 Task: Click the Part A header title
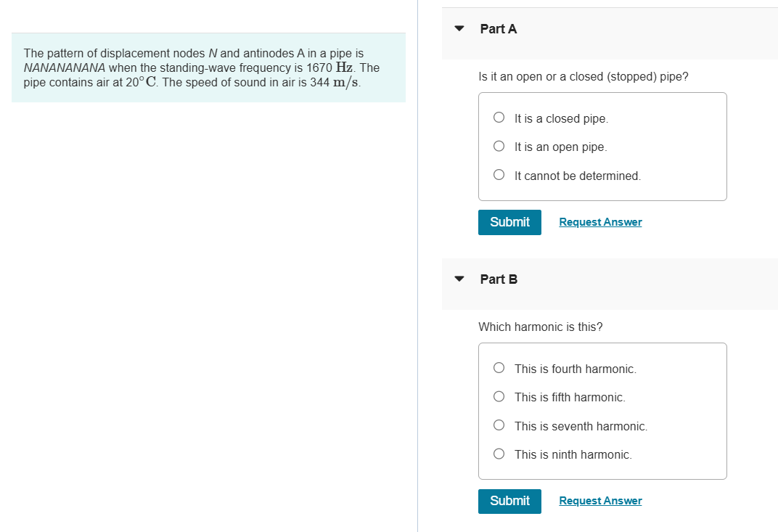tap(499, 29)
